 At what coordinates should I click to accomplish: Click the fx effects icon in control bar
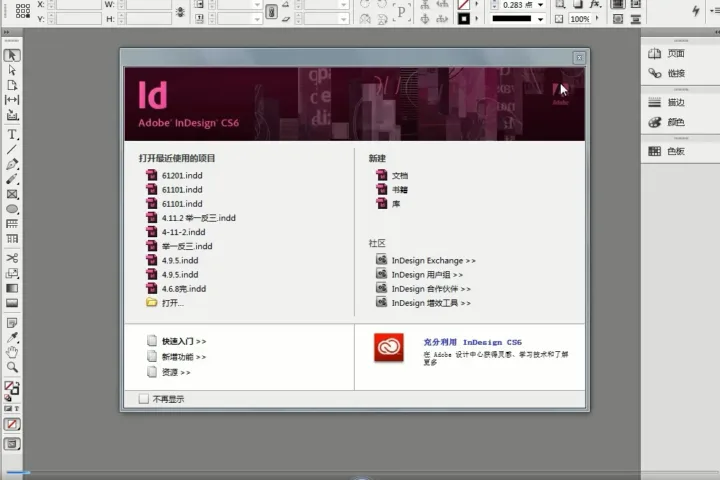tap(596, 5)
